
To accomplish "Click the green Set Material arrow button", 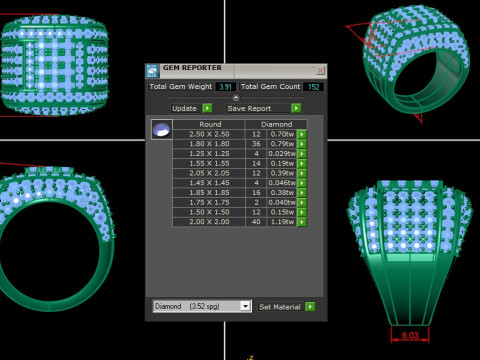I will pos(310,307).
